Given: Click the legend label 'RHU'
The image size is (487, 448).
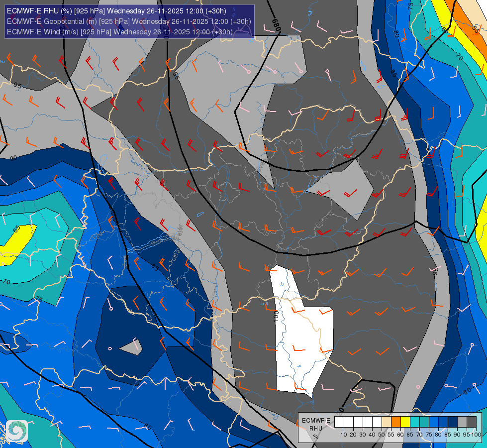Looking at the screenshot, I should coord(316,429).
